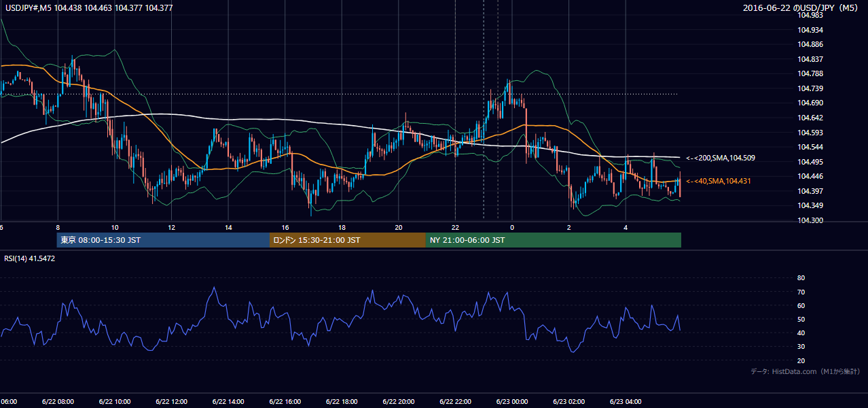Click price axis value 104.690
The height and width of the screenshot is (408, 868).
[x=810, y=103]
